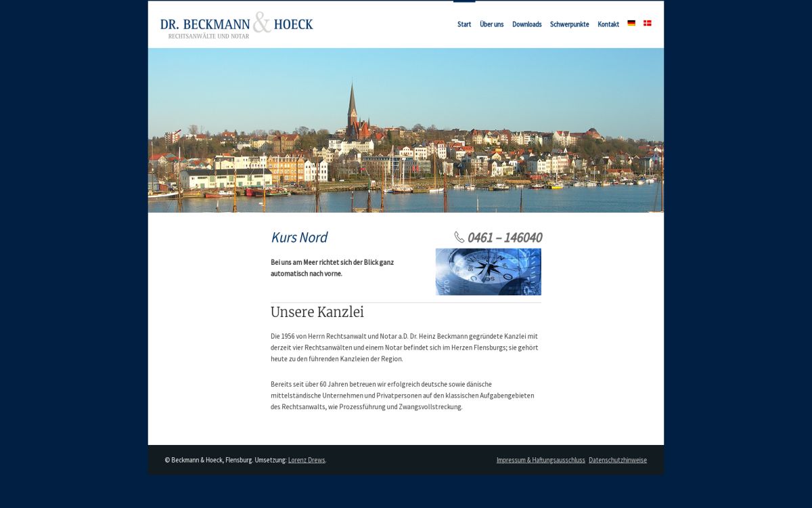
Task: Open Impressum & Haftungsausschluss
Action: tap(541, 460)
